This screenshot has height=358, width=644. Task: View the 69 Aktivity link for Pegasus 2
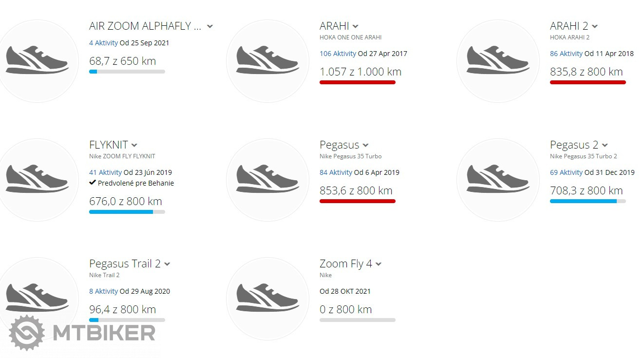(566, 172)
